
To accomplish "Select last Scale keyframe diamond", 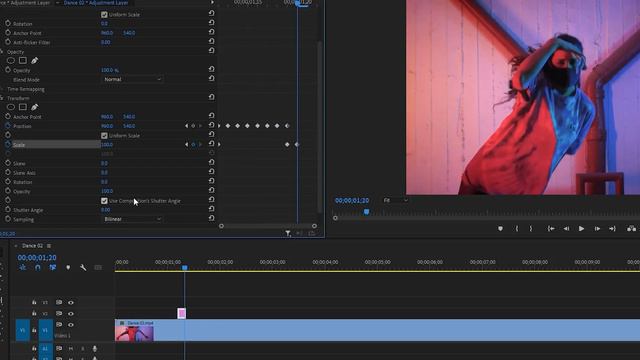I will click(x=297, y=144).
